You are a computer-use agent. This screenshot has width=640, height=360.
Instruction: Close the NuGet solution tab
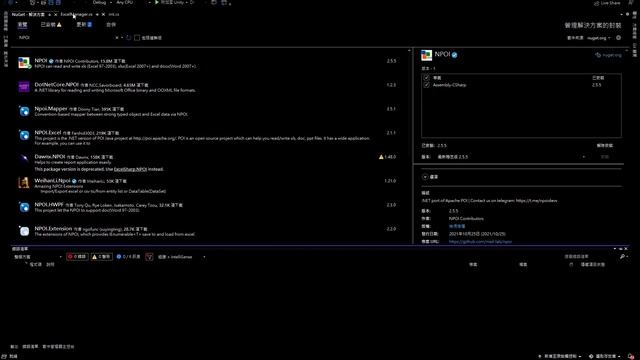pos(56,14)
